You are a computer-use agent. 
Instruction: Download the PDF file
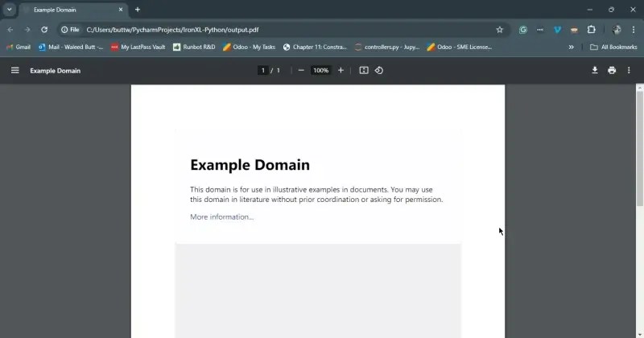point(594,70)
